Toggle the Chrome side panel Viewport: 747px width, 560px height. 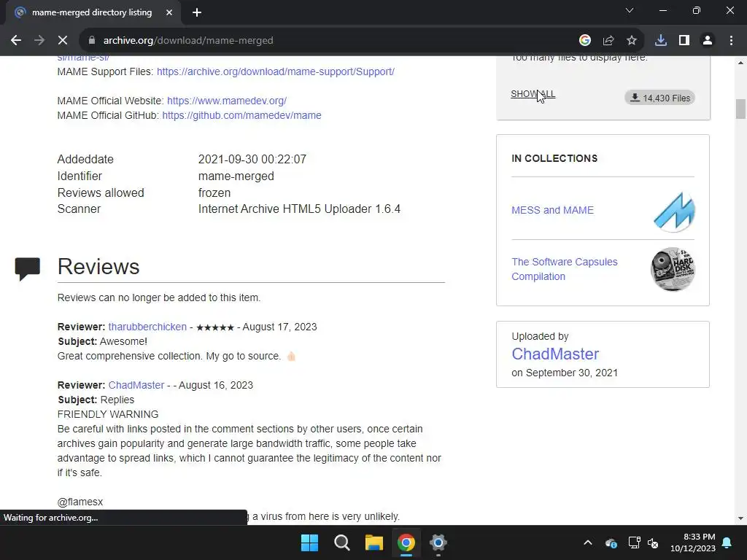tap(684, 41)
